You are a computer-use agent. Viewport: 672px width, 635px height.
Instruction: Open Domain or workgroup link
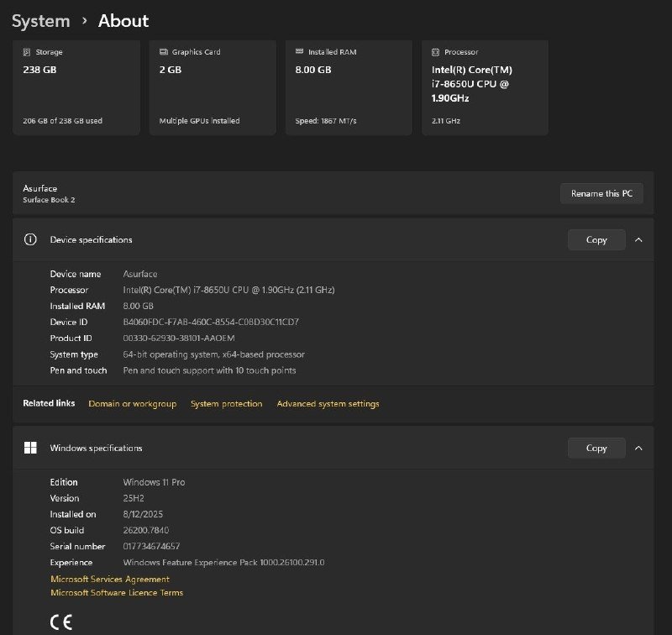tap(133, 404)
